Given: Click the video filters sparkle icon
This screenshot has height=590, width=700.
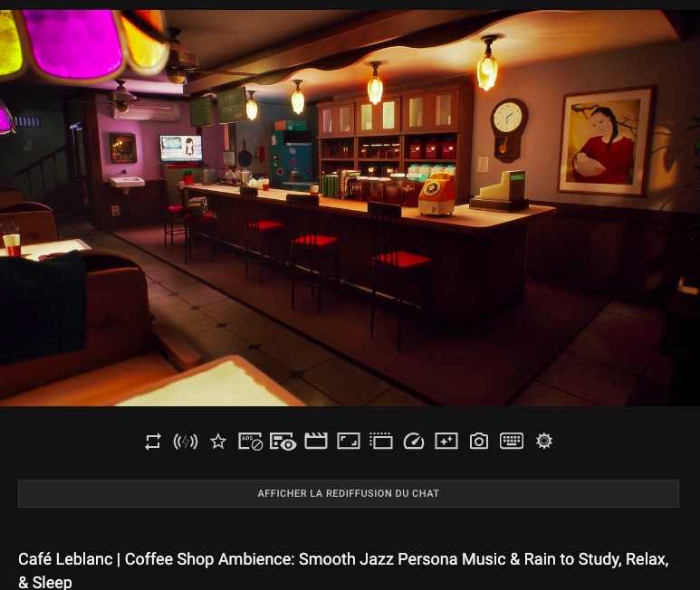Looking at the screenshot, I should 446,441.
